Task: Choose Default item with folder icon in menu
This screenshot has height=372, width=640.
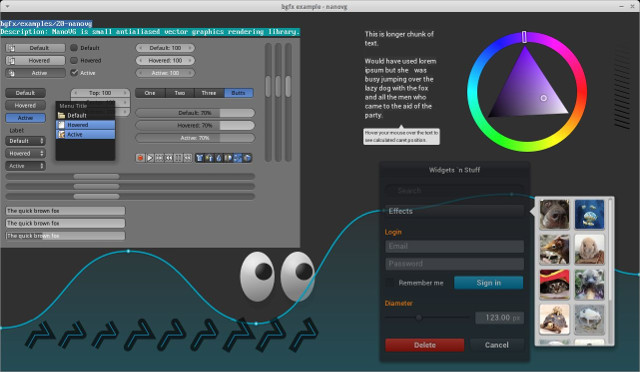Action: click(85, 116)
